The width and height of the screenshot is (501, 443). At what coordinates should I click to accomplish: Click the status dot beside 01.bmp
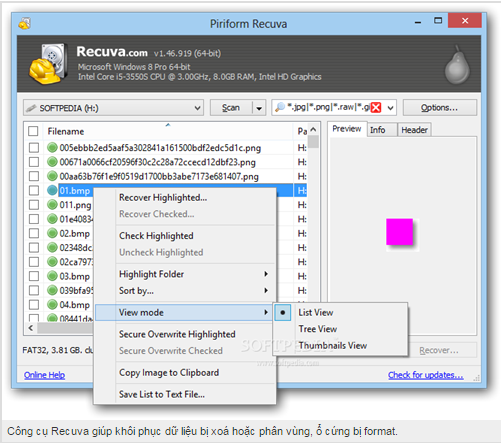[x=52, y=190]
